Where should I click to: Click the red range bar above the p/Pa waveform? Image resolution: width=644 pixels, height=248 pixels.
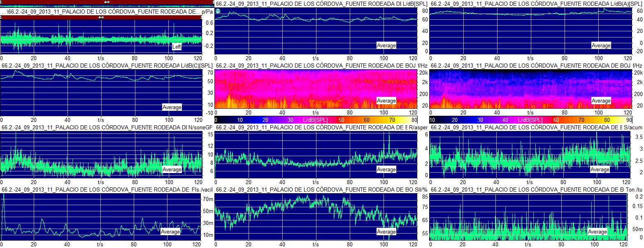(49, 17)
